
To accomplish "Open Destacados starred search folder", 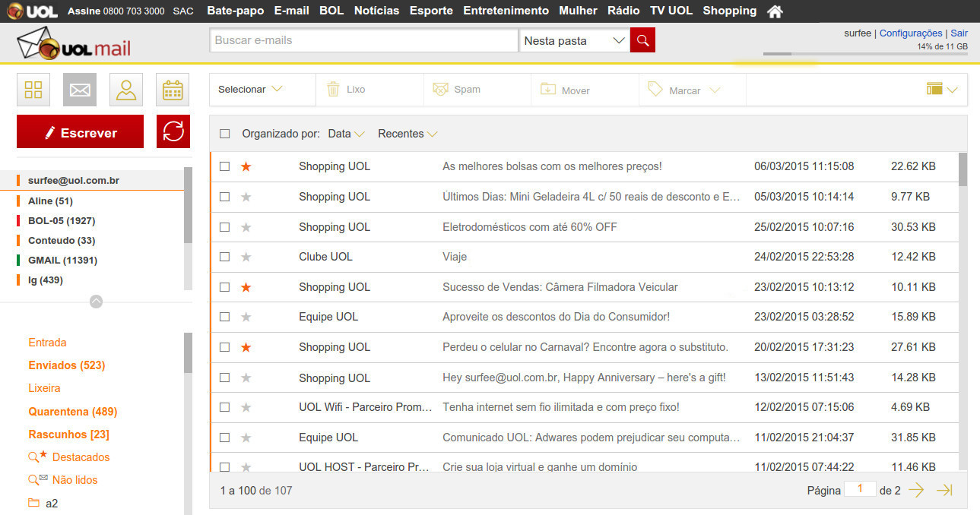I will (x=69, y=457).
